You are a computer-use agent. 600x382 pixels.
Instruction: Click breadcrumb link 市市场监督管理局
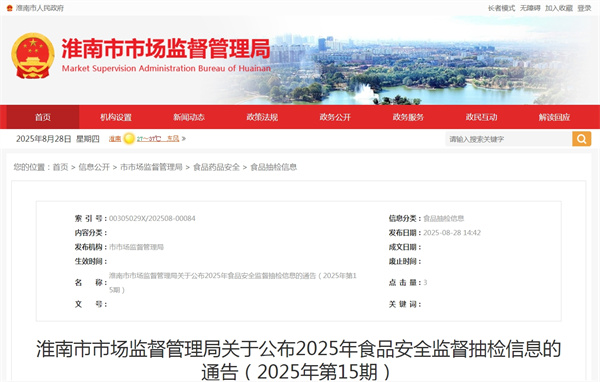[151, 167]
